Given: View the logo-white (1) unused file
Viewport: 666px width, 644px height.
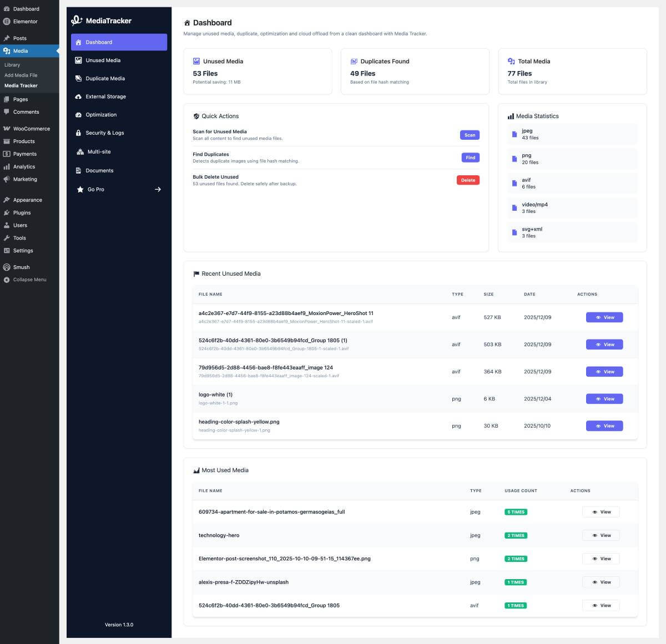Looking at the screenshot, I should point(604,399).
